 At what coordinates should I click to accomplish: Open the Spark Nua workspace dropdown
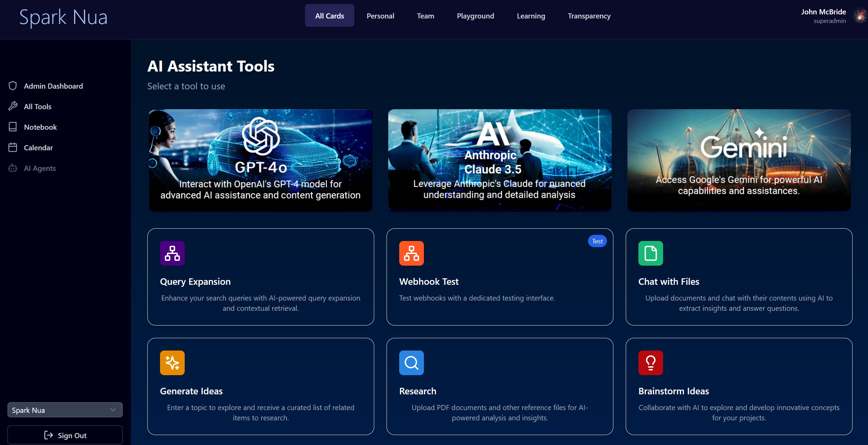(x=65, y=410)
